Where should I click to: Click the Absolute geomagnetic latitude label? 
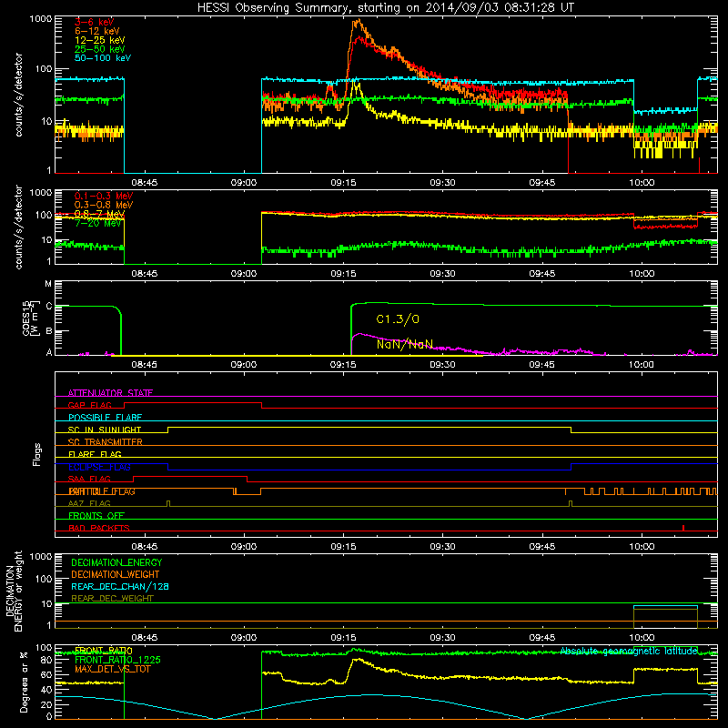[x=629, y=651]
